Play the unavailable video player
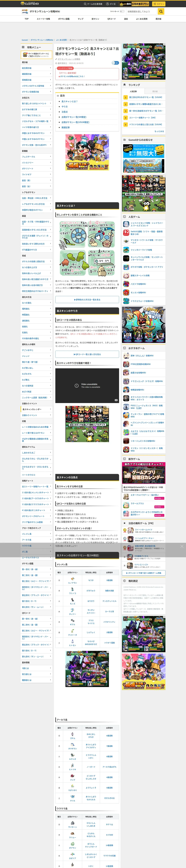Screen dimensions: 186x868 click(x=87, y=386)
